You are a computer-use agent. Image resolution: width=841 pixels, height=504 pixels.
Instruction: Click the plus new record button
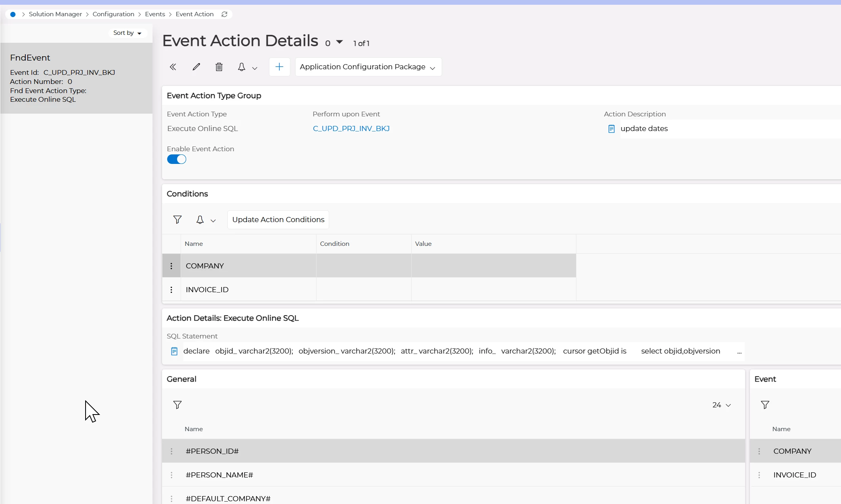click(x=279, y=67)
